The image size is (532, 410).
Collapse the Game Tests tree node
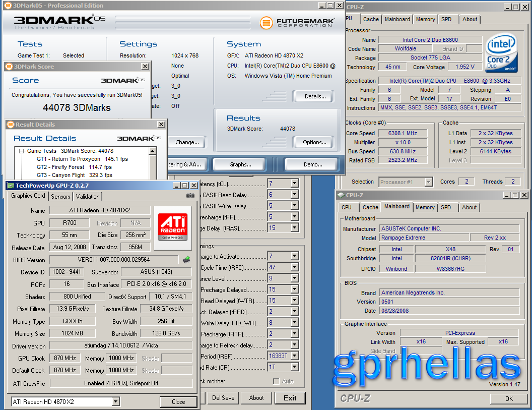click(x=21, y=151)
